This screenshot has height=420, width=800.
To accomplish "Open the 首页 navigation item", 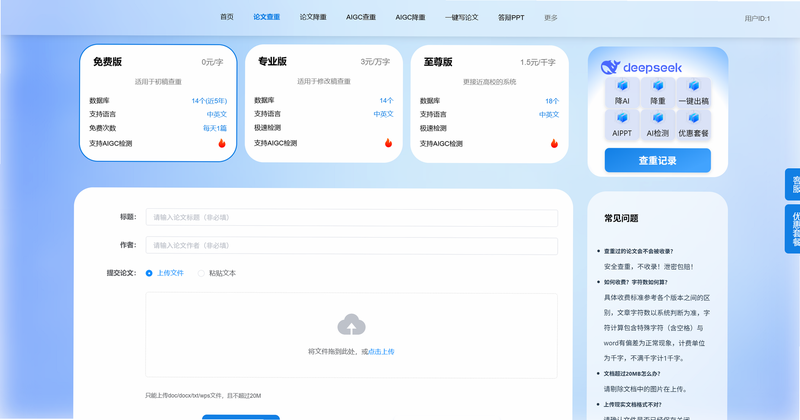I will pos(227,17).
